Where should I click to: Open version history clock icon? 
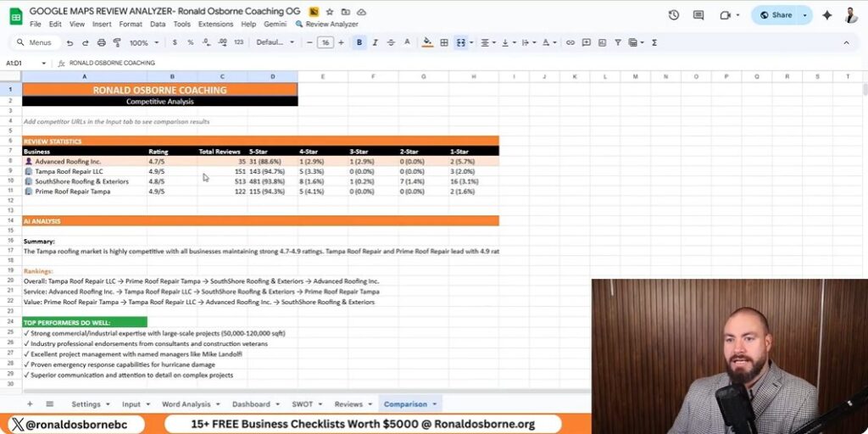[x=674, y=15]
